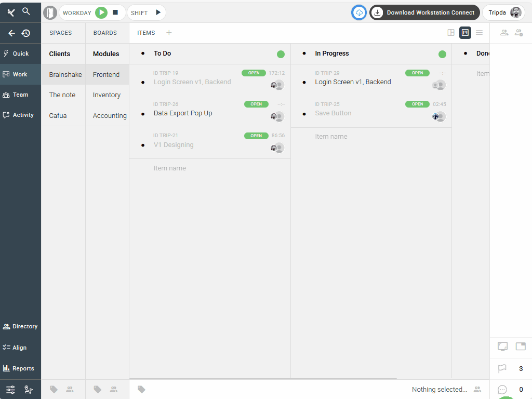Click the door icon beside Workday

pos(50,12)
